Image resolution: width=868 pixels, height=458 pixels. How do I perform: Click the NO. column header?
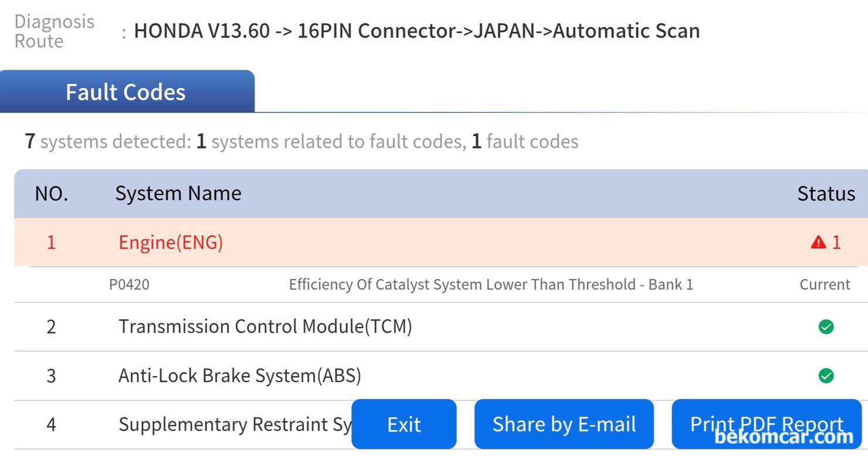click(52, 194)
